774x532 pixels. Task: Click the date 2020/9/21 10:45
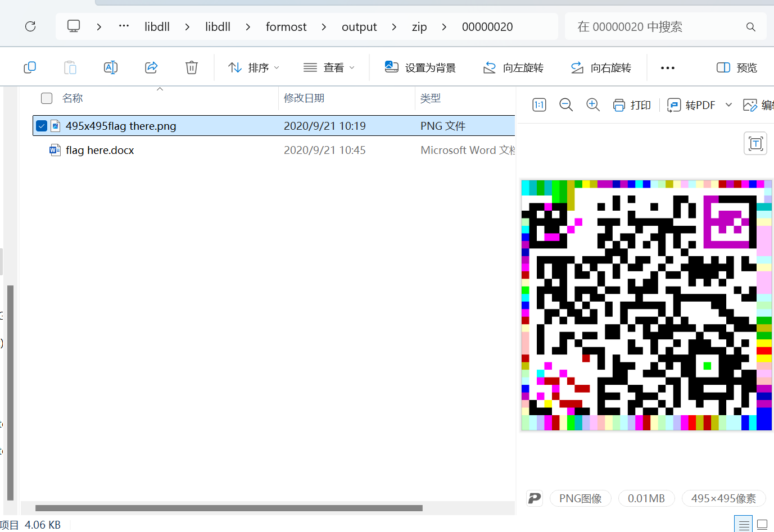(325, 150)
